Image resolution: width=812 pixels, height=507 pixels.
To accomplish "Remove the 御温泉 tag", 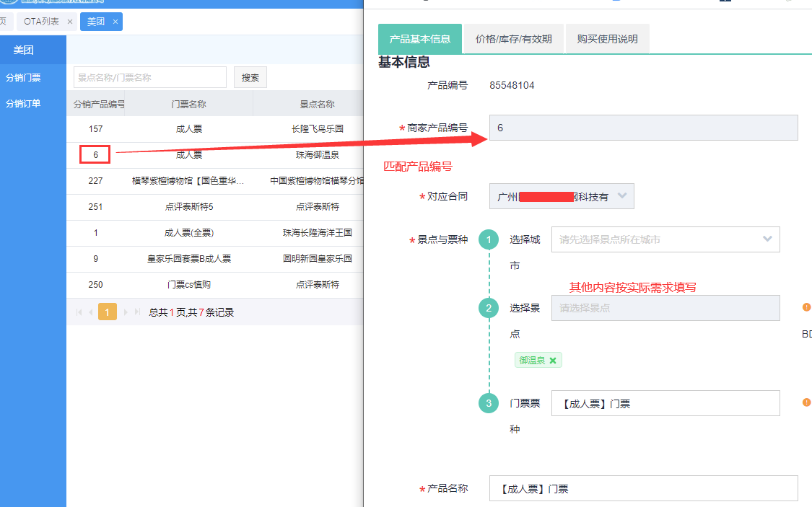I will tap(553, 361).
